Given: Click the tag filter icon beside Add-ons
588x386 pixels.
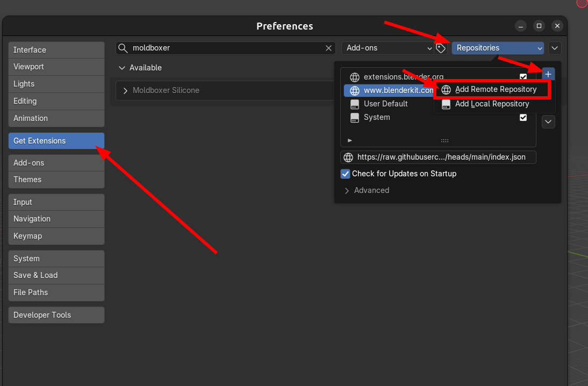Looking at the screenshot, I should pyautogui.click(x=441, y=48).
